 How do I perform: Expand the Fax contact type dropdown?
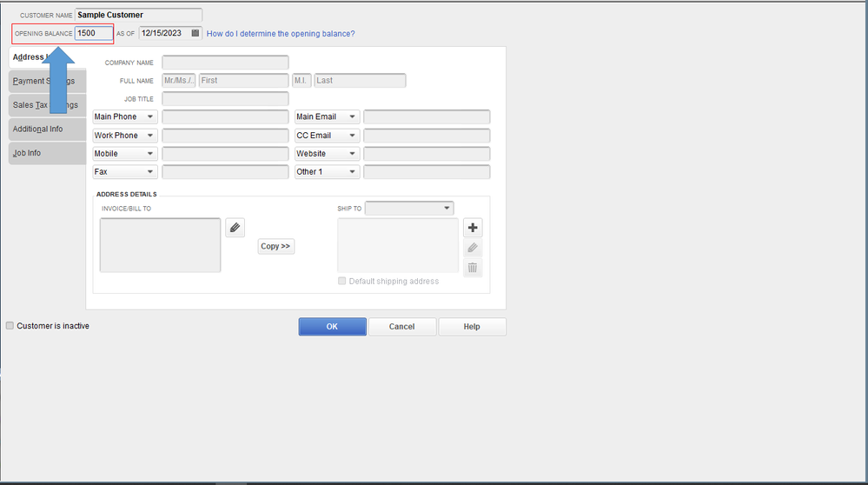click(x=125, y=172)
